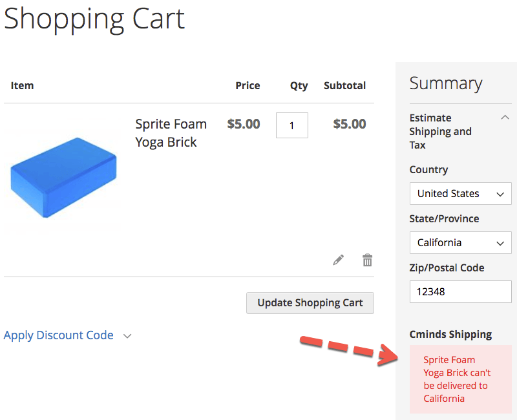Click the Apply Discount Code link
The width and height of the screenshot is (517, 420).
[59, 335]
